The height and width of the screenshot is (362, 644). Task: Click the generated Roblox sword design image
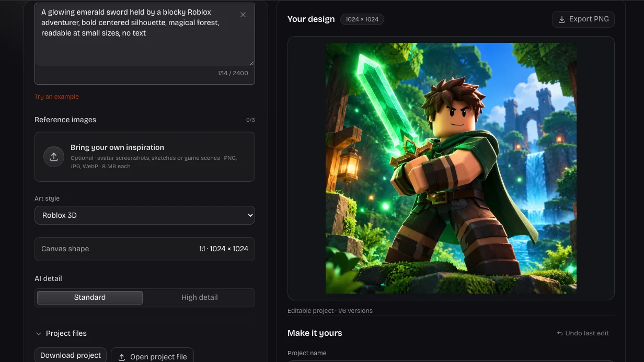pos(451,168)
